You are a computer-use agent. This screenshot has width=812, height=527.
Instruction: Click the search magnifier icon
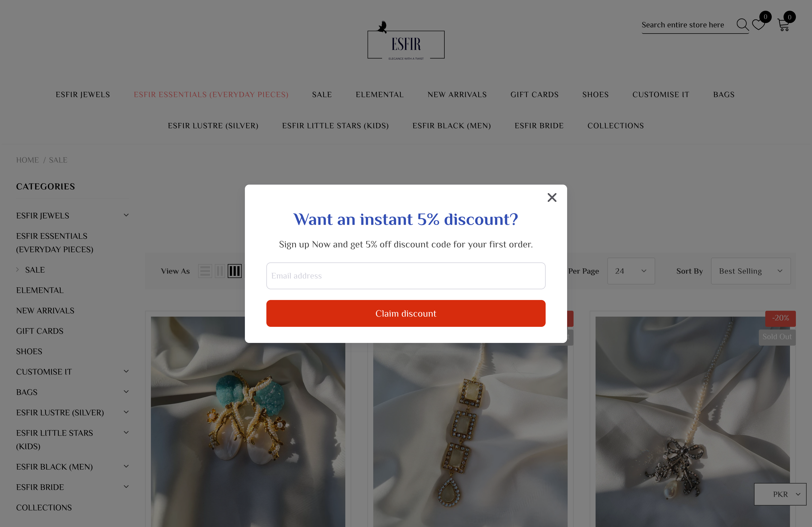[742, 25]
